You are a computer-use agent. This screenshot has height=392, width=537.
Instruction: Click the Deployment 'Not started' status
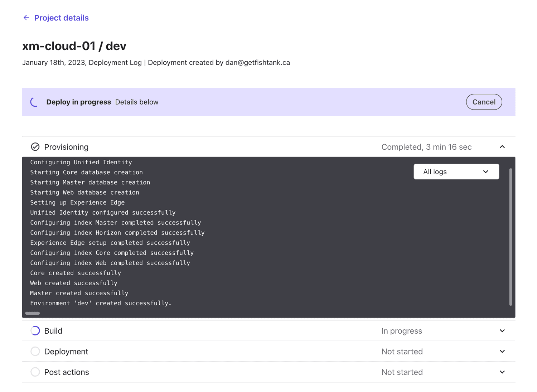click(402, 352)
